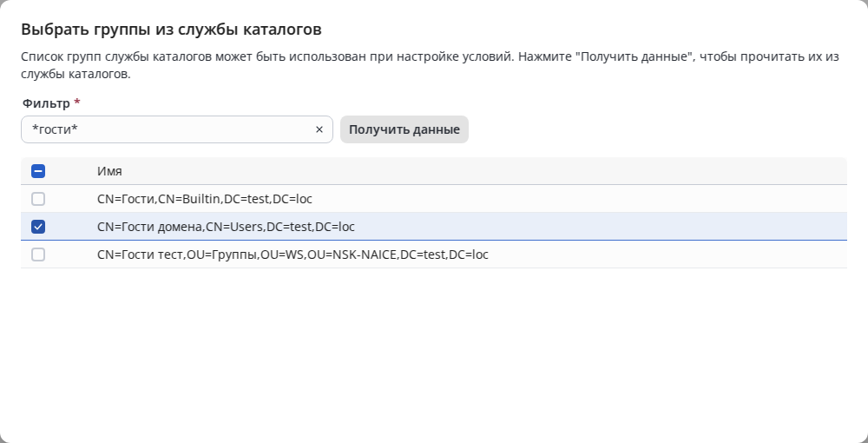Uncheck the CN=Гости домена group checkbox
This screenshot has width=868, height=443.
point(38,227)
